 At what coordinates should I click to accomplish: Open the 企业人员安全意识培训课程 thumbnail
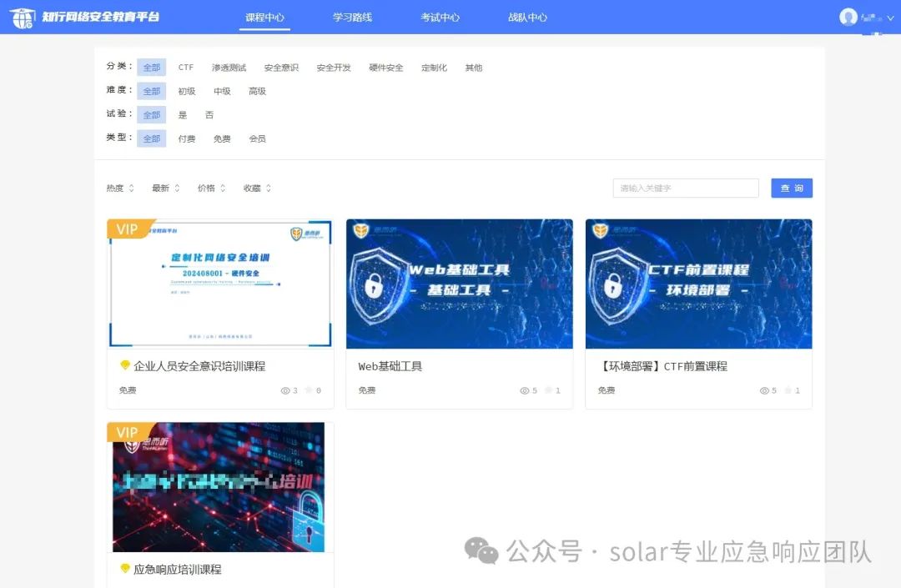pos(220,284)
